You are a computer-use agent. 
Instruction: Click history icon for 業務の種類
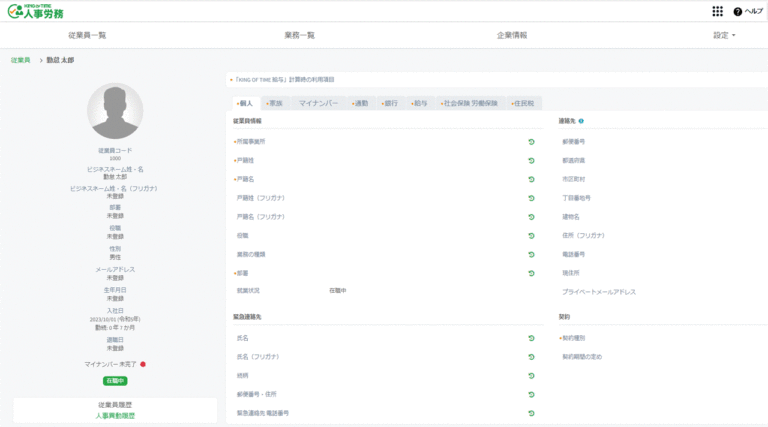(531, 254)
